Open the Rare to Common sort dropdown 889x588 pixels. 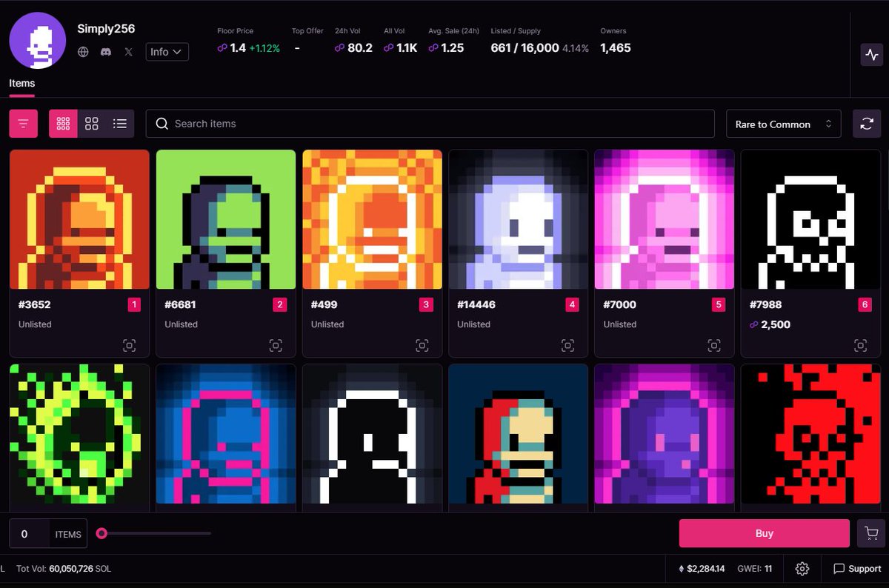pyautogui.click(x=784, y=124)
